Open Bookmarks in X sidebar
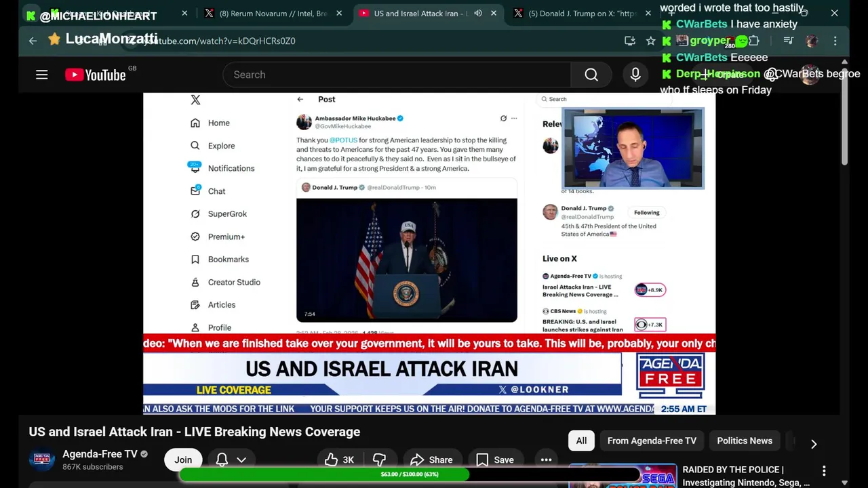This screenshot has height=488, width=868. (220, 259)
